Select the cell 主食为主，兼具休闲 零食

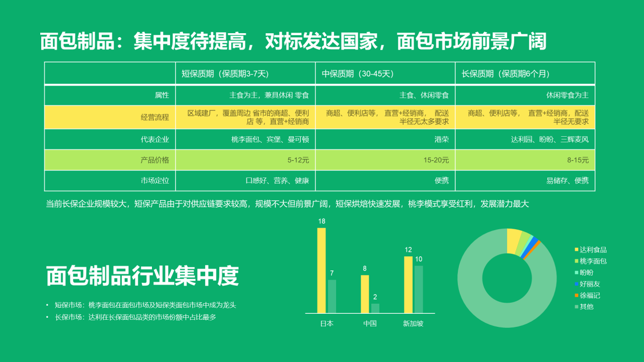coord(246,95)
